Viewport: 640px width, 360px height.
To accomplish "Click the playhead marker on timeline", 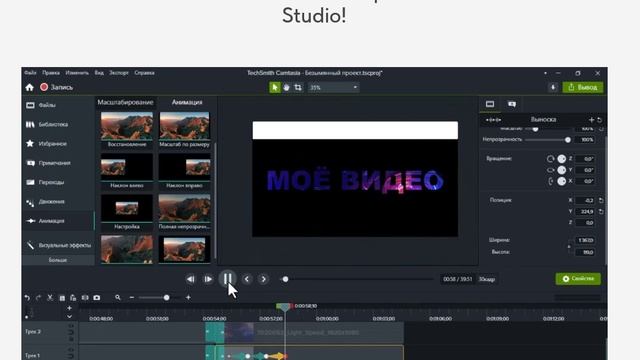I will point(284,307).
